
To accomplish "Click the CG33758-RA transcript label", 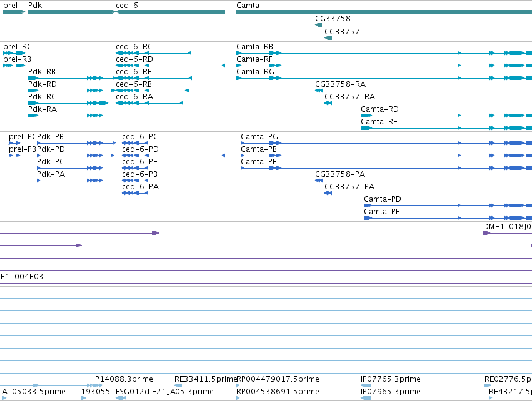I will [x=340, y=84].
